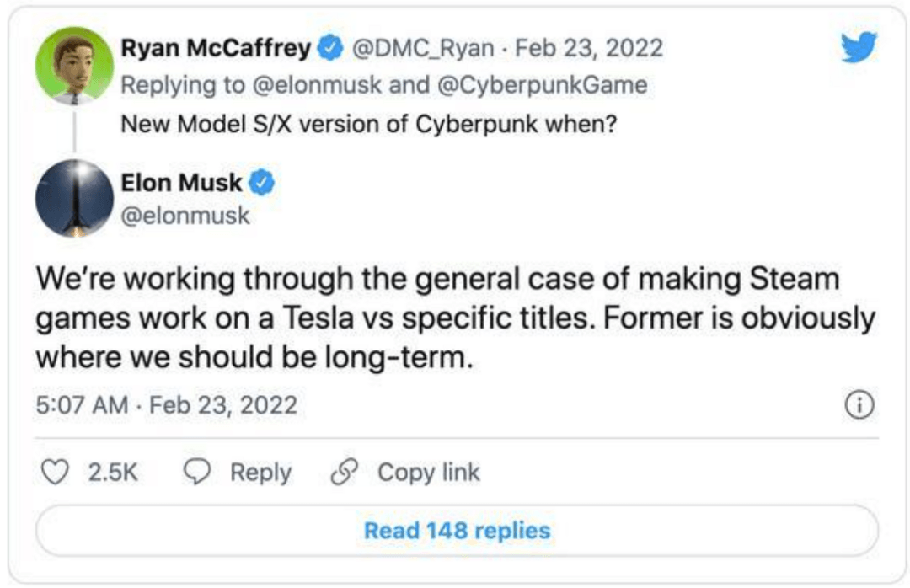This screenshot has width=910, height=588.
Task: Click the @CyberpunkGame mention
Action: (x=542, y=85)
